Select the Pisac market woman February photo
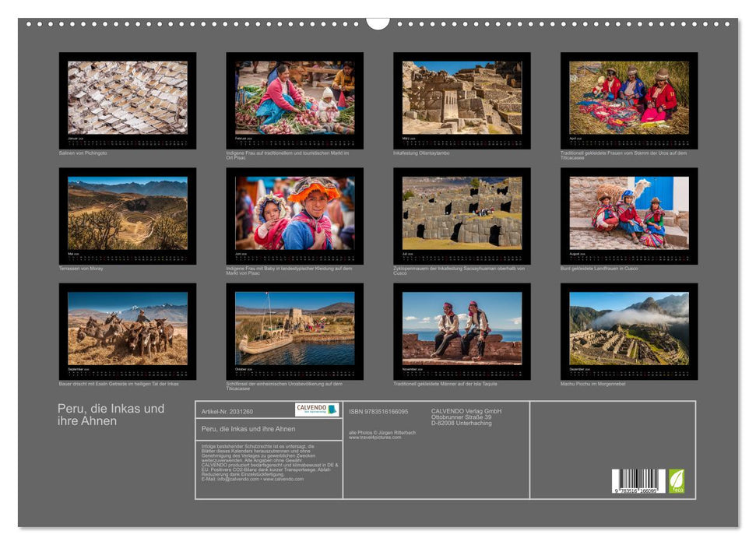 click(x=294, y=99)
